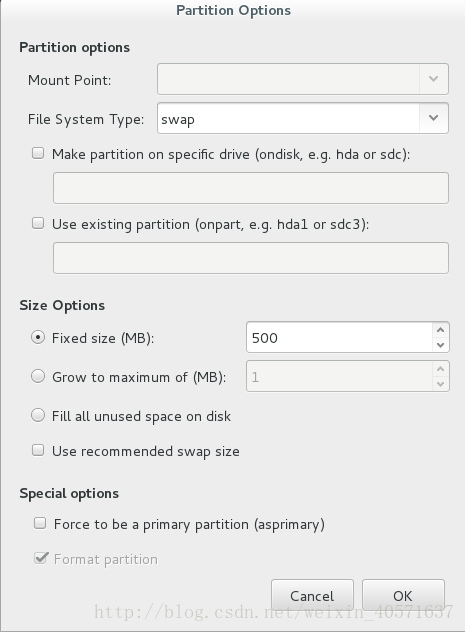The width and height of the screenshot is (465, 632).
Task: Open the Mount Point dropdown arrow
Action: 434,79
